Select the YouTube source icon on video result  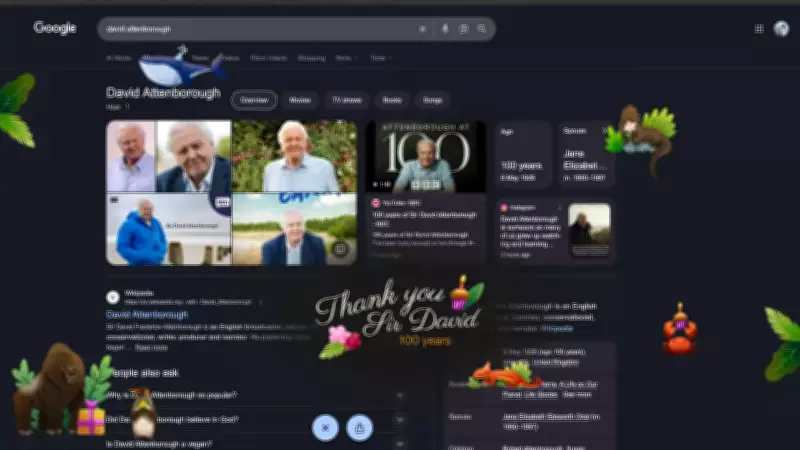[376, 203]
